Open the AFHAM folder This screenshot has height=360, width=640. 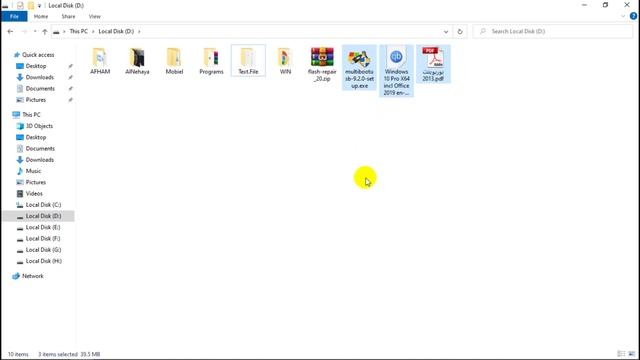100,60
